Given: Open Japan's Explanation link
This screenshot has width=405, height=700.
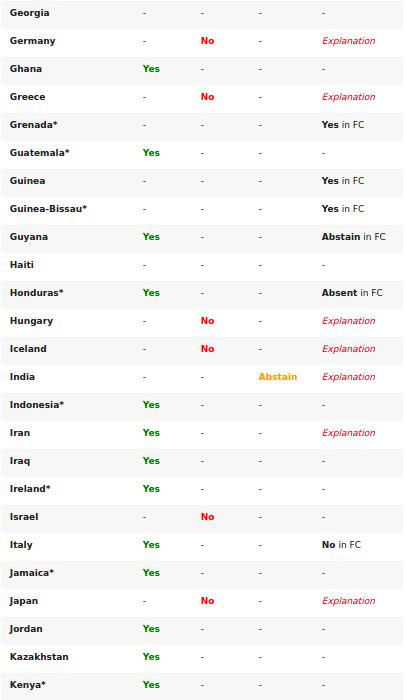Looking at the screenshot, I should [348, 601].
